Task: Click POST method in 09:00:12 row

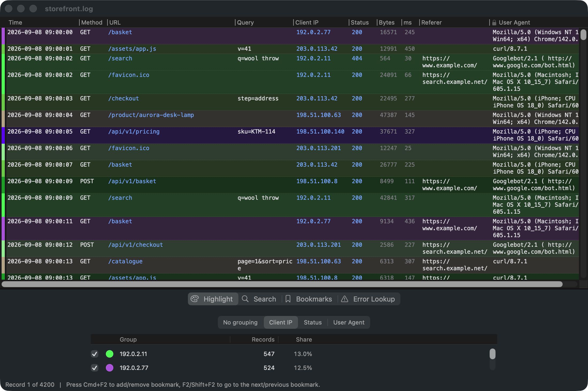Action: 87,245
